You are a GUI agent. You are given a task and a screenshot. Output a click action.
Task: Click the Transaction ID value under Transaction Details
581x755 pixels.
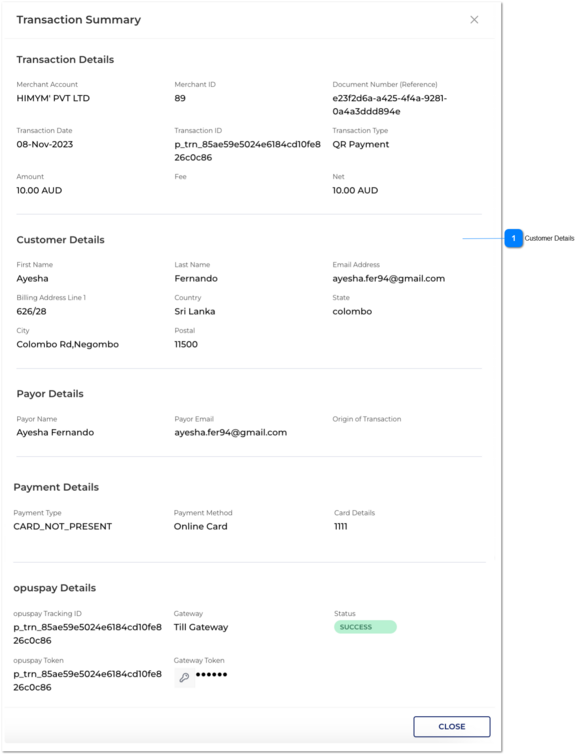coord(247,151)
